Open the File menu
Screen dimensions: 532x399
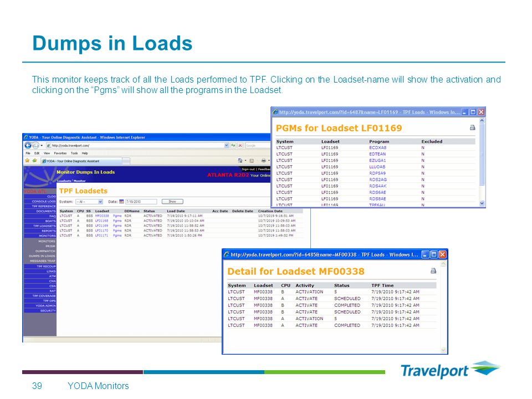28,154
